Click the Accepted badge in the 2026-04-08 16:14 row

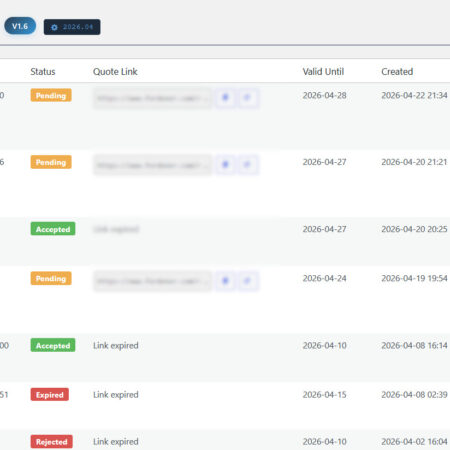[x=53, y=345]
